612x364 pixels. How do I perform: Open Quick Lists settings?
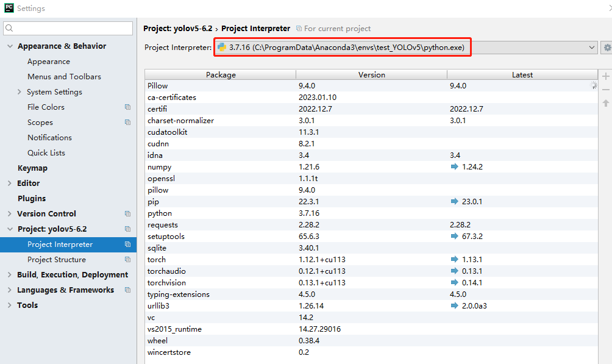click(x=46, y=152)
